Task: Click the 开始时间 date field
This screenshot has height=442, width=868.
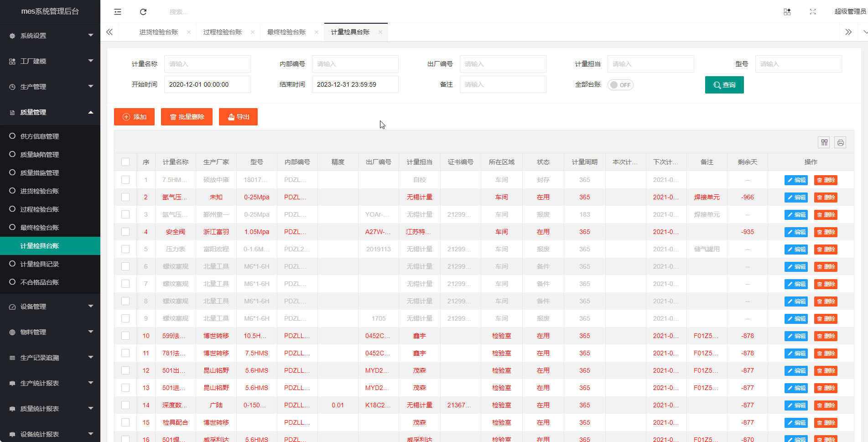Action: (x=208, y=84)
